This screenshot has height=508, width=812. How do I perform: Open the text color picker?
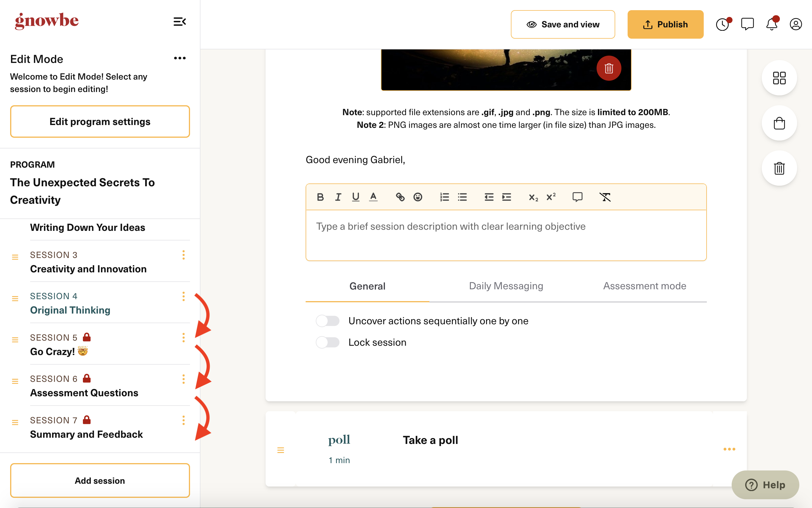[x=374, y=197]
